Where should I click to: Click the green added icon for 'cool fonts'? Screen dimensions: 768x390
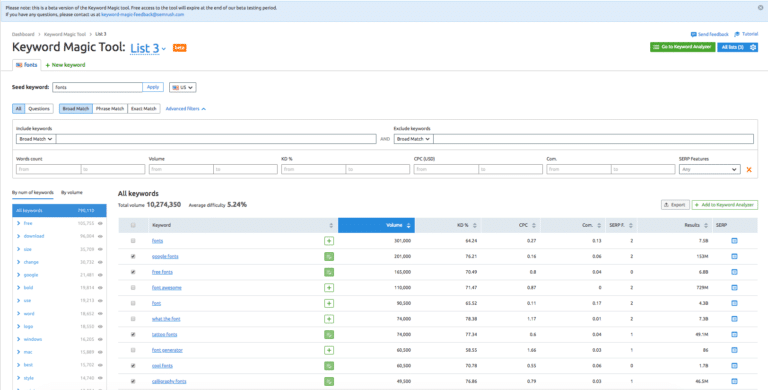[329, 366]
